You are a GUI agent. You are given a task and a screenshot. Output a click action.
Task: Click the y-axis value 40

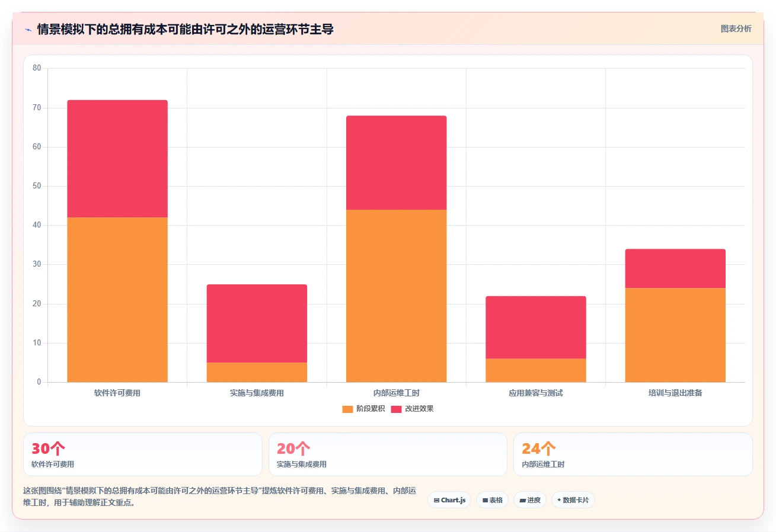[37, 225]
